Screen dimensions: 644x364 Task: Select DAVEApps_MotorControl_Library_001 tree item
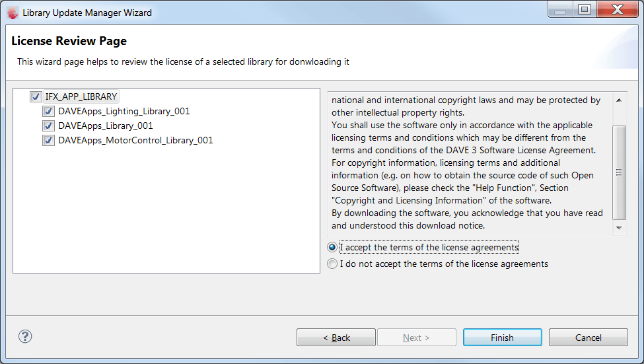[x=135, y=141]
